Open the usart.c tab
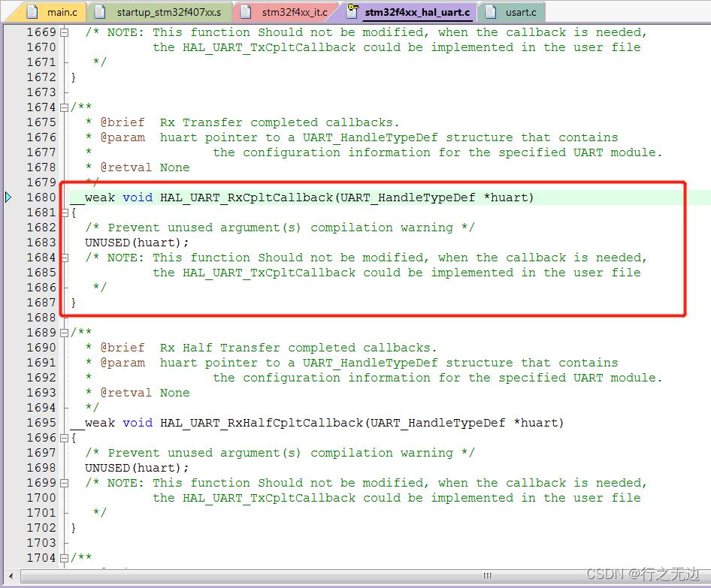 513,12
